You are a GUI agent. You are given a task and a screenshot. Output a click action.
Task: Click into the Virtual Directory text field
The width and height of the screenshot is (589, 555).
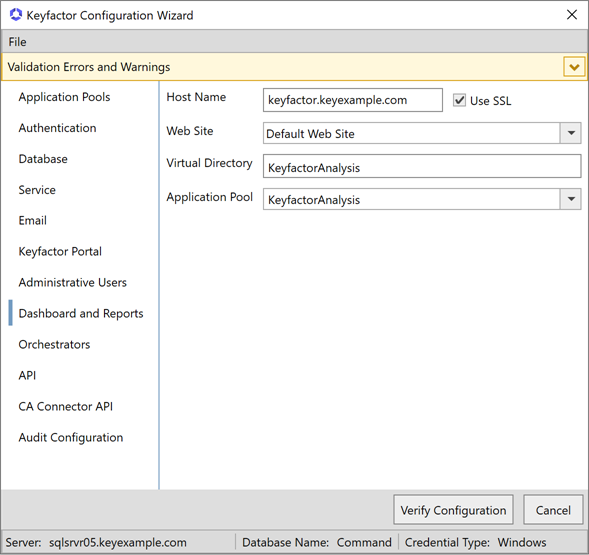(422, 166)
